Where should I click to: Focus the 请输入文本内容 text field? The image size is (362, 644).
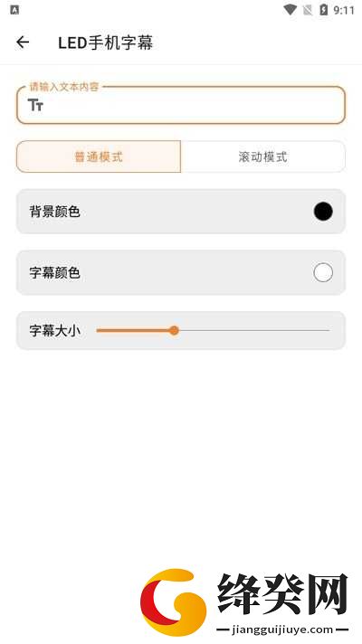[181, 105]
